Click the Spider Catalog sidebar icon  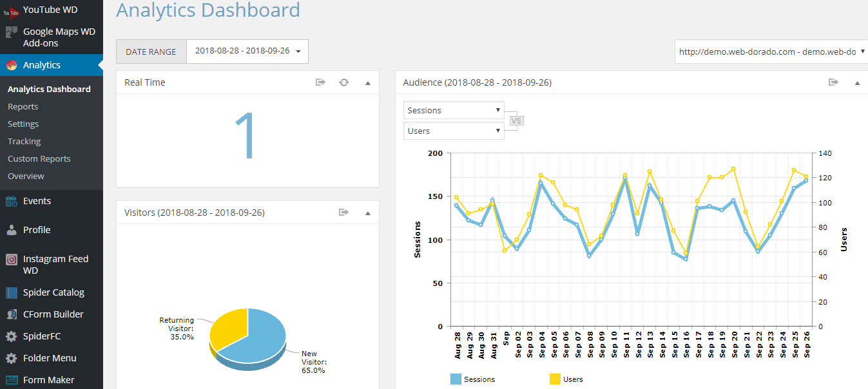[x=11, y=292]
